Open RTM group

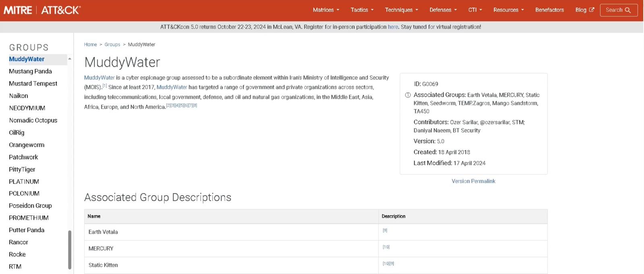tap(15, 267)
